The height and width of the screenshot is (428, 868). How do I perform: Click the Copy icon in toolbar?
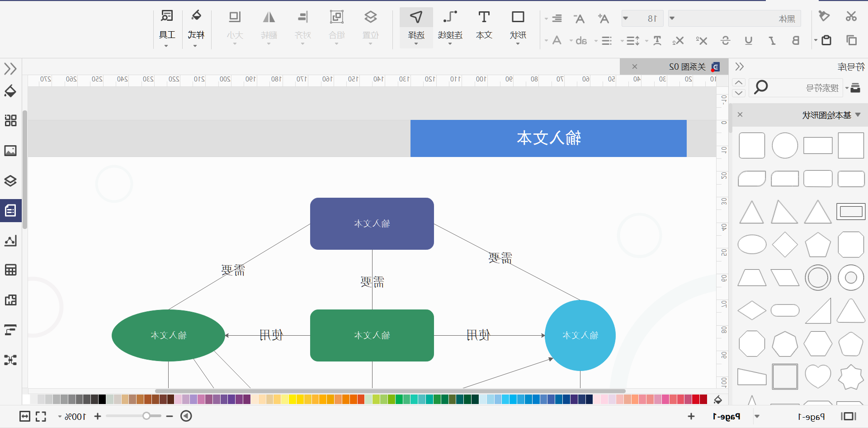point(852,40)
